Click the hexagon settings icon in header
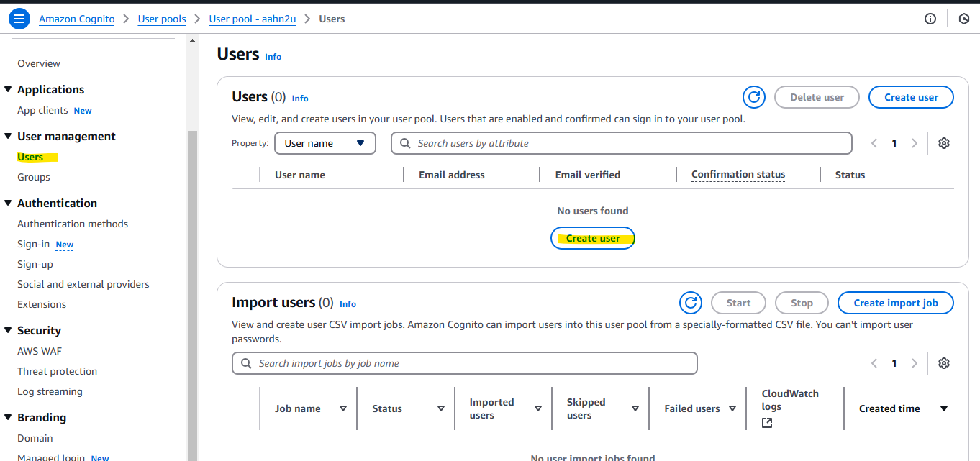The width and height of the screenshot is (980, 461). pyautogui.click(x=964, y=19)
